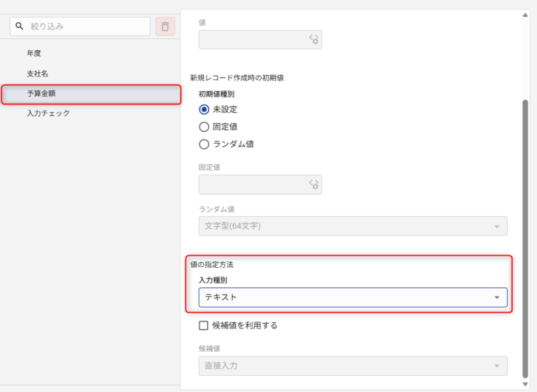Click the scrollbar down arrow

coord(525,385)
